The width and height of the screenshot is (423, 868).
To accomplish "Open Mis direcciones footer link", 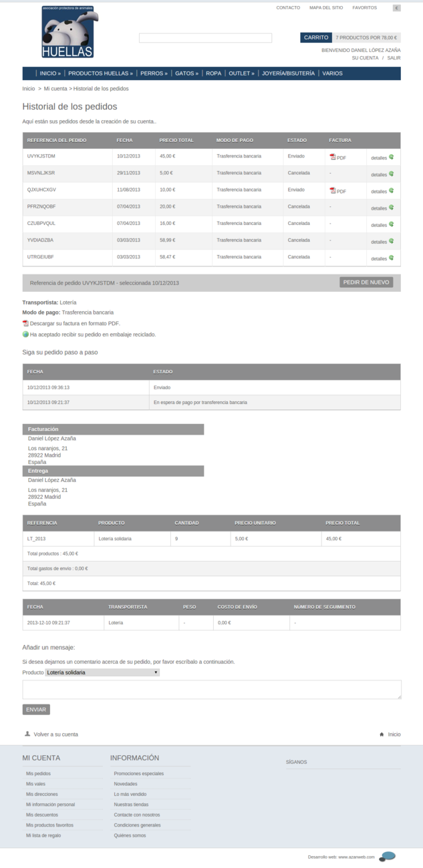I will (42, 794).
